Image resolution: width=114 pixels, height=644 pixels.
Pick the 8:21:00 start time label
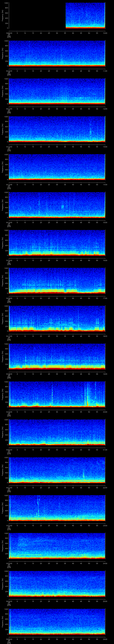click(x=9, y=487)
